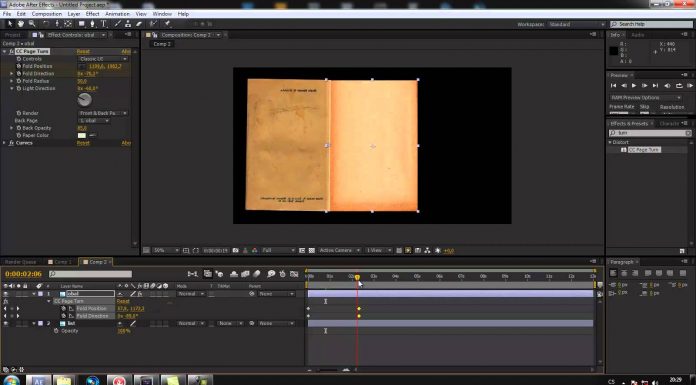Select the Clone Stamp tool
696x385 pixels.
point(128,24)
